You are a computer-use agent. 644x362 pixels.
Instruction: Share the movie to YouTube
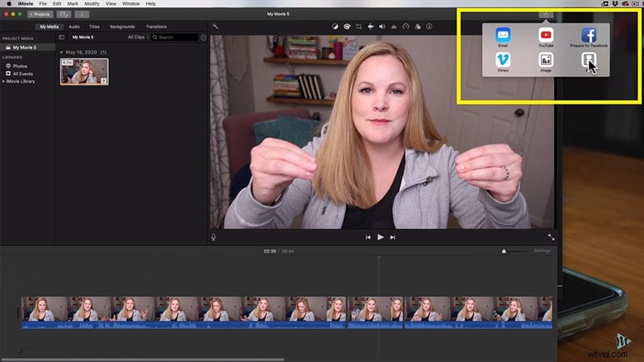tap(546, 35)
